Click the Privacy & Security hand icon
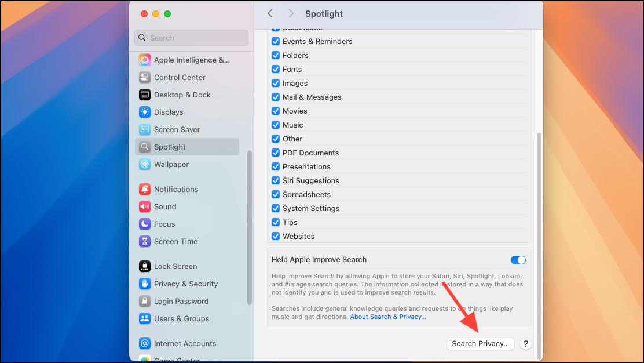Viewport: 644px width, 363px height. pos(145,284)
